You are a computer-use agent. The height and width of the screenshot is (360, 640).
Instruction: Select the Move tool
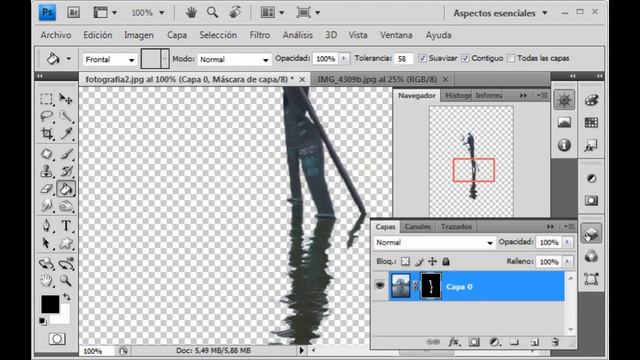(x=66, y=99)
